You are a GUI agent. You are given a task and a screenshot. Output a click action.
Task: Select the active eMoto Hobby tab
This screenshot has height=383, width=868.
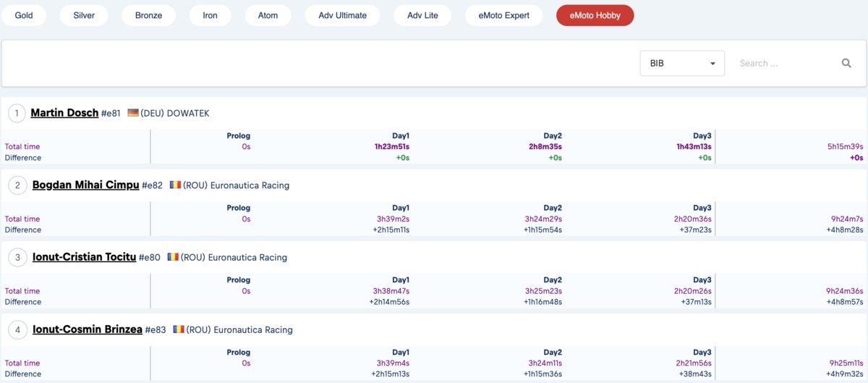pos(595,15)
